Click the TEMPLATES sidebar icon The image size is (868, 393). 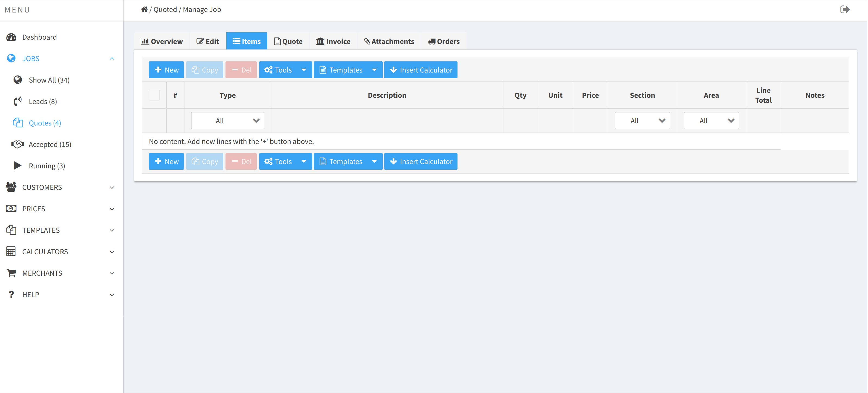point(11,230)
